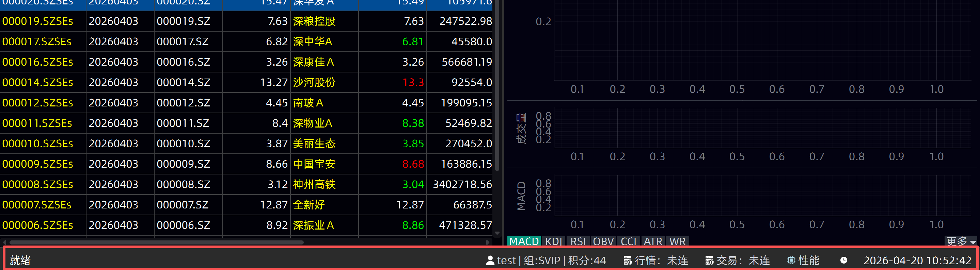Click the 交易 server connection icon
980x270 pixels.
(709, 260)
